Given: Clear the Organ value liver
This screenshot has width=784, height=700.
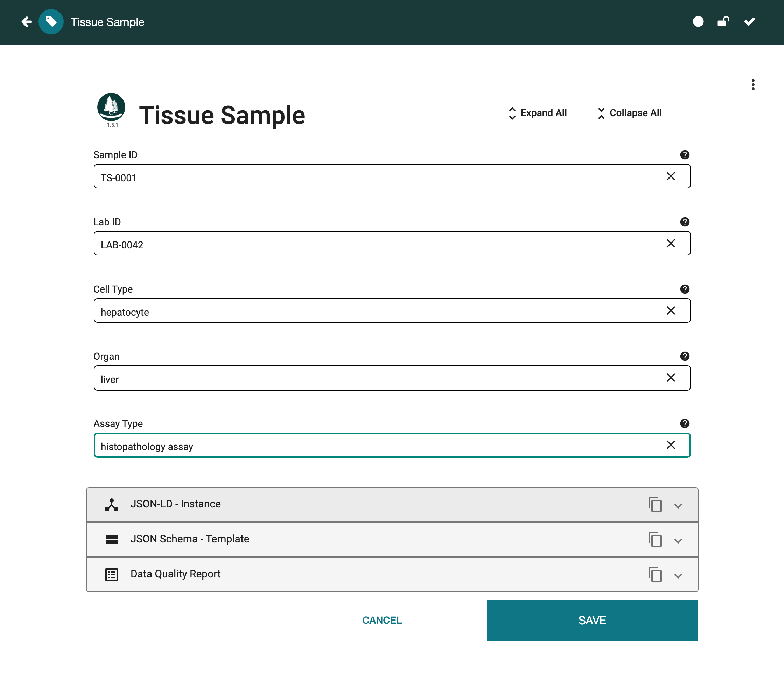Looking at the screenshot, I should (671, 378).
